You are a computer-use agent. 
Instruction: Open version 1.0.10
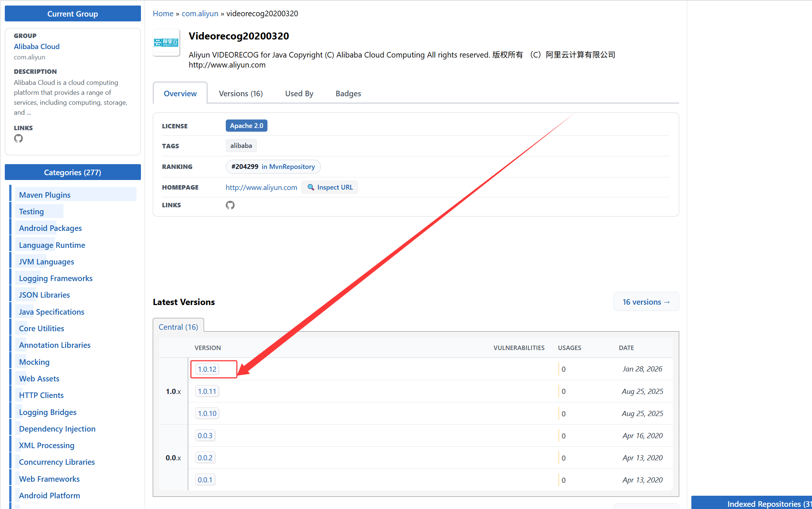(207, 413)
